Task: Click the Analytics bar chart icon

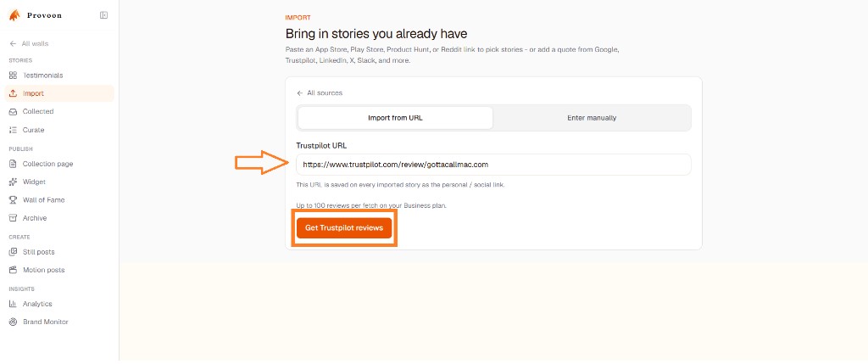Action: pos(14,304)
